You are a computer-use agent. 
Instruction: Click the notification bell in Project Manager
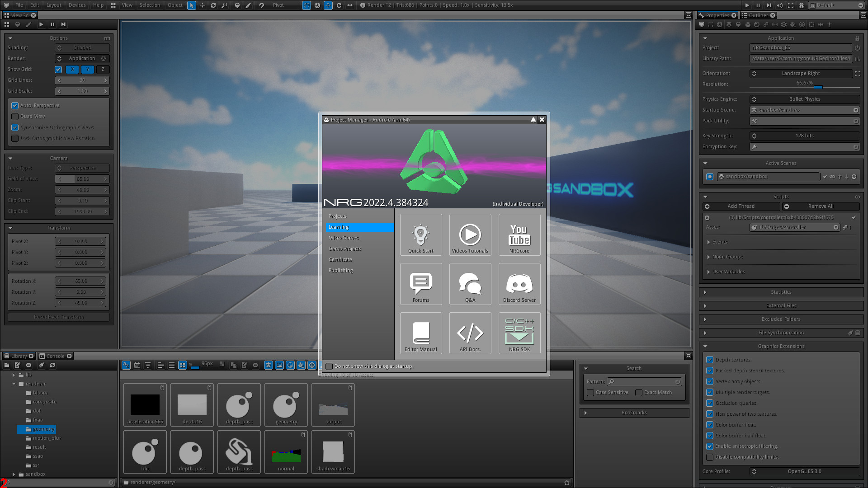click(x=533, y=120)
